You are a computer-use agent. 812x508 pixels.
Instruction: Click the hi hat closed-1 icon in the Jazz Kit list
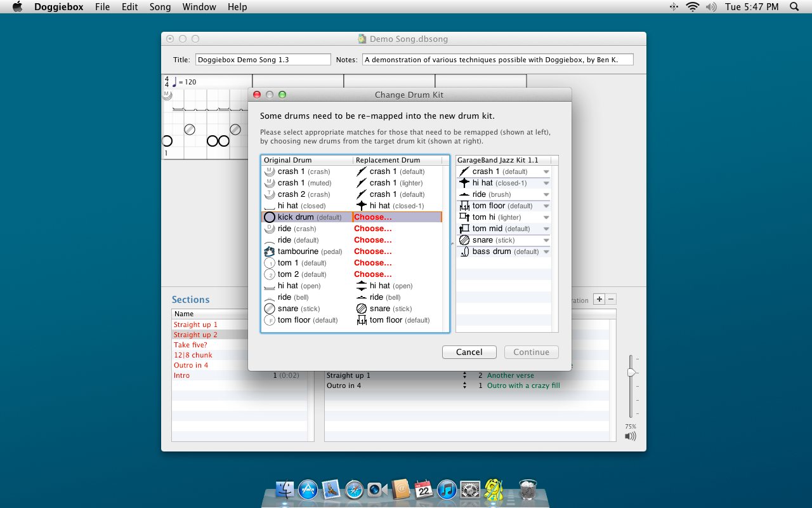pos(464,183)
